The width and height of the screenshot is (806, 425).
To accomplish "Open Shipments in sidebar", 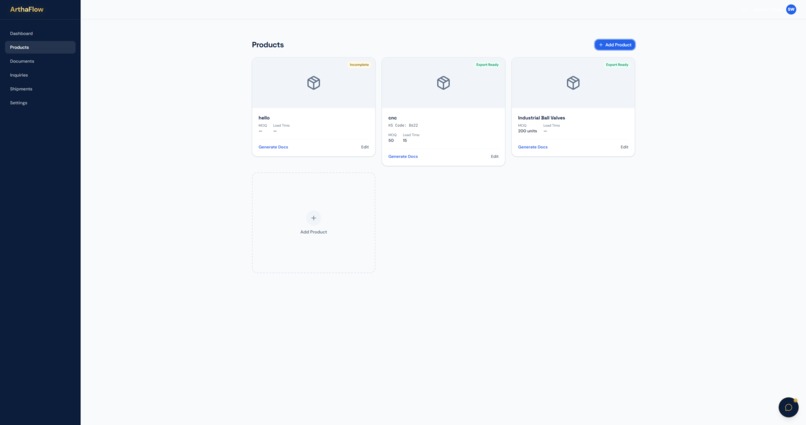I will 40,89.
